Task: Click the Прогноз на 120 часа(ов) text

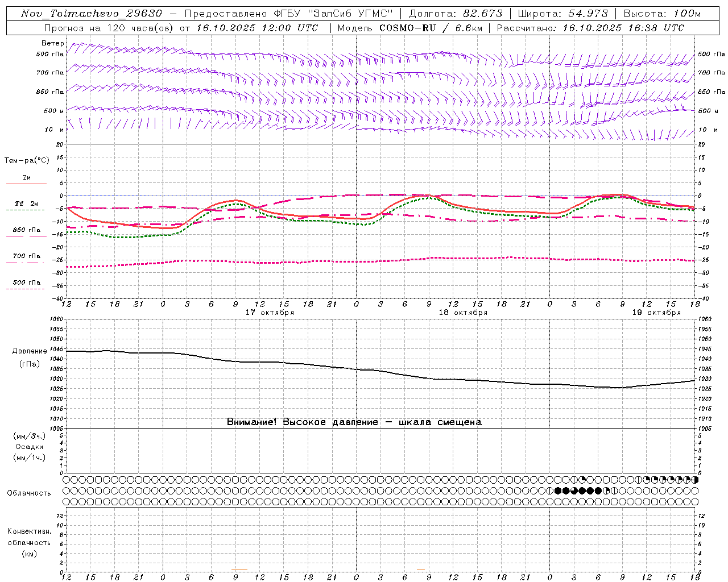Action: (110, 28)
